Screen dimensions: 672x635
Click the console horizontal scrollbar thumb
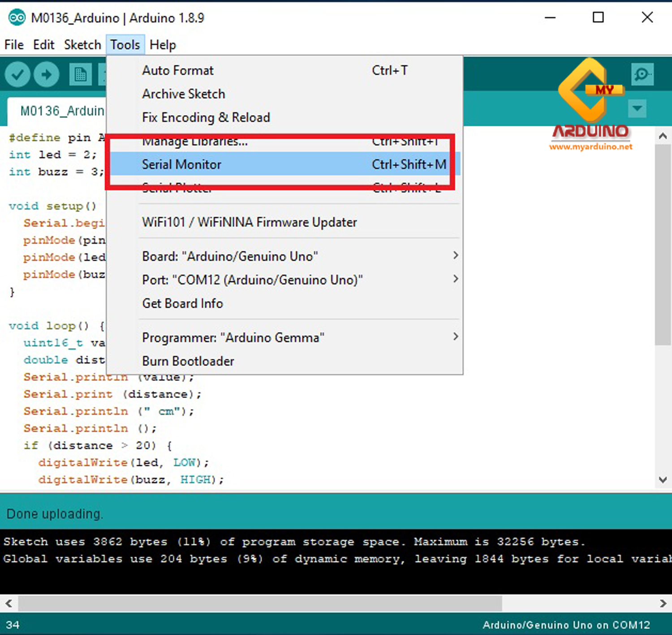[260, 603]
